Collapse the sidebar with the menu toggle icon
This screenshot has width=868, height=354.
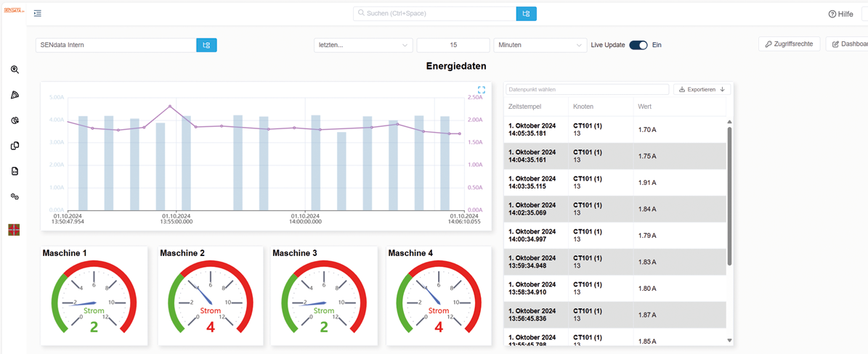click(38, 13)
